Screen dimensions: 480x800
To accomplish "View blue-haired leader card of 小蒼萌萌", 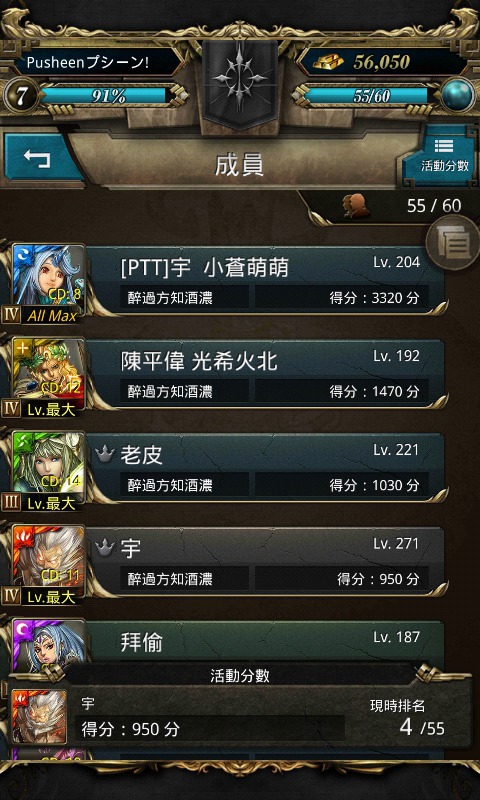I will coord(48,279).
